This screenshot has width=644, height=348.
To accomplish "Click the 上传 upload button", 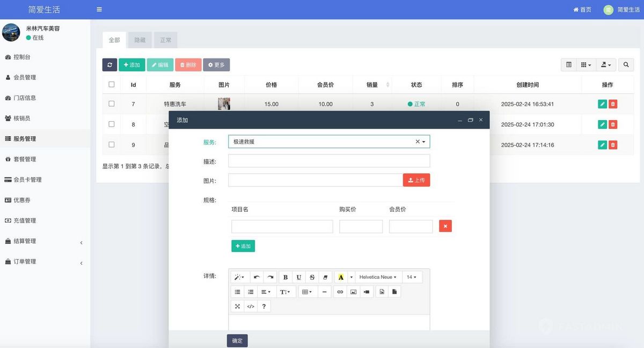I will coord(416,180).
